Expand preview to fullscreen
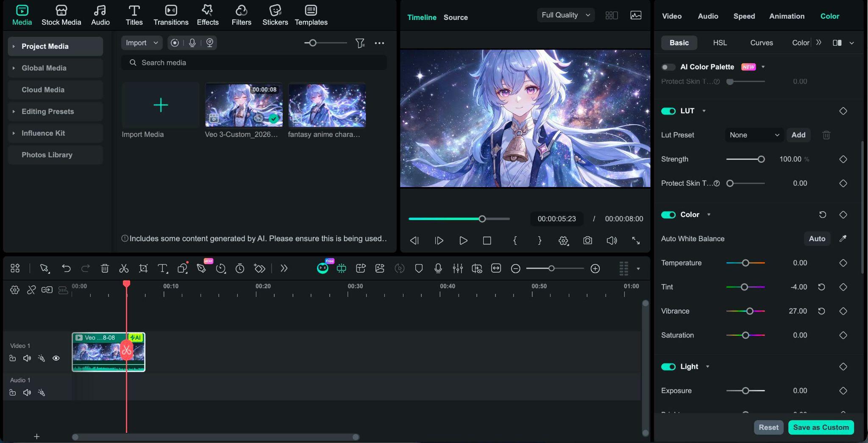Image resolution: width=868 pixels, height=443 pixels. (636, 241)
